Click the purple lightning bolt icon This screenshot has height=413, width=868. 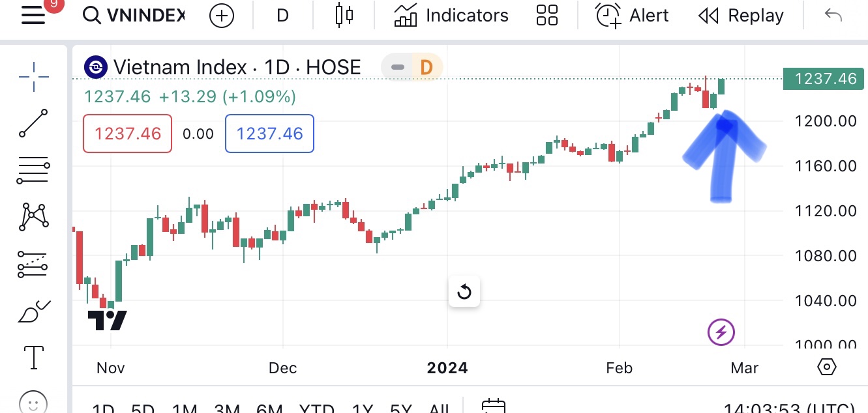[721, 333]
